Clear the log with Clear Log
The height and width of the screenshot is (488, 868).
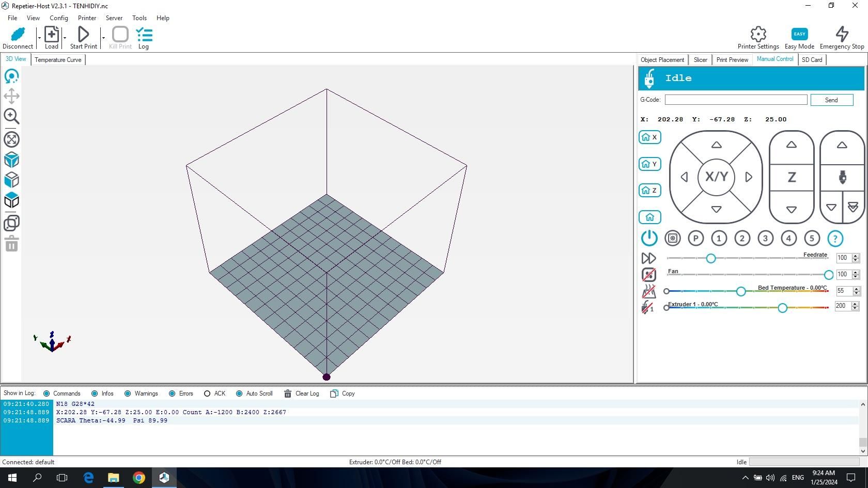coord(302,393)
